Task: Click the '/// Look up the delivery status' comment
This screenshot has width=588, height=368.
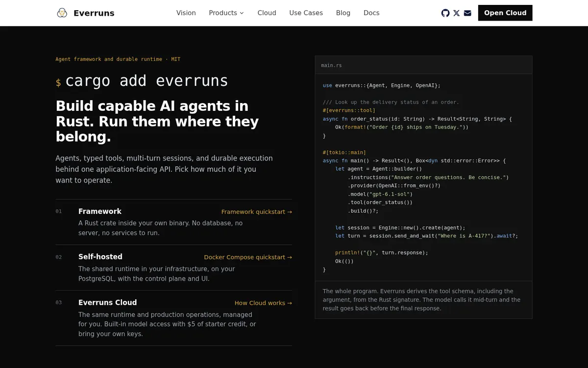Action: point(391,102)
